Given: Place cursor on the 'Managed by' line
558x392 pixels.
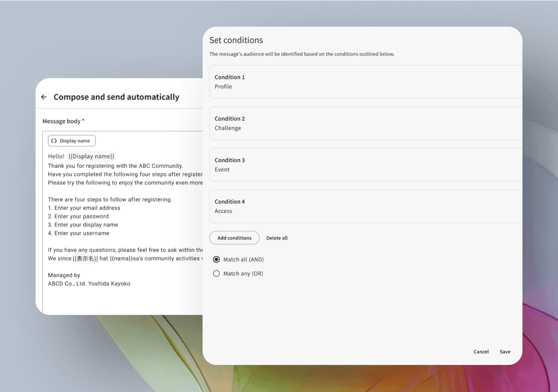Looking at the screenshot, I should click(x=64, y=275).
